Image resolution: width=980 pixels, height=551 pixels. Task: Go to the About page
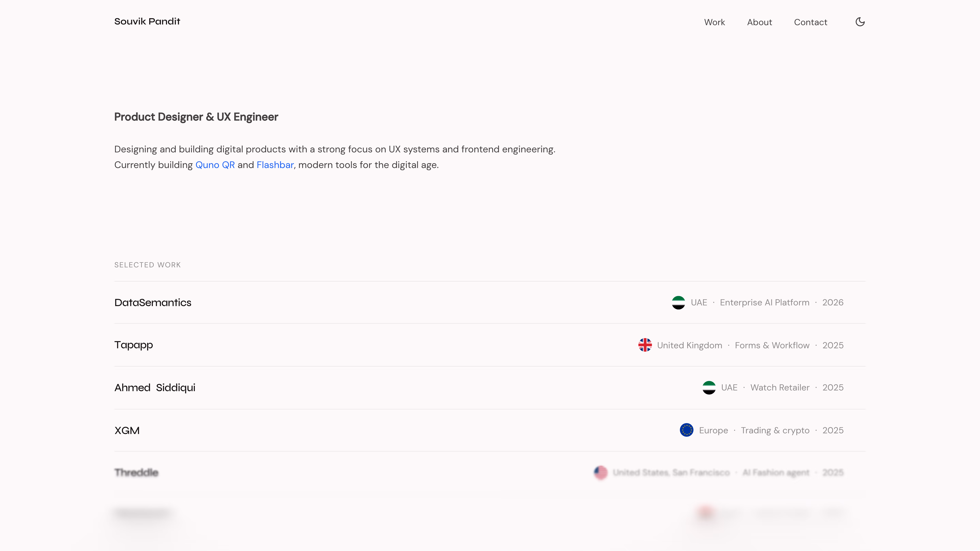(759, 22)
